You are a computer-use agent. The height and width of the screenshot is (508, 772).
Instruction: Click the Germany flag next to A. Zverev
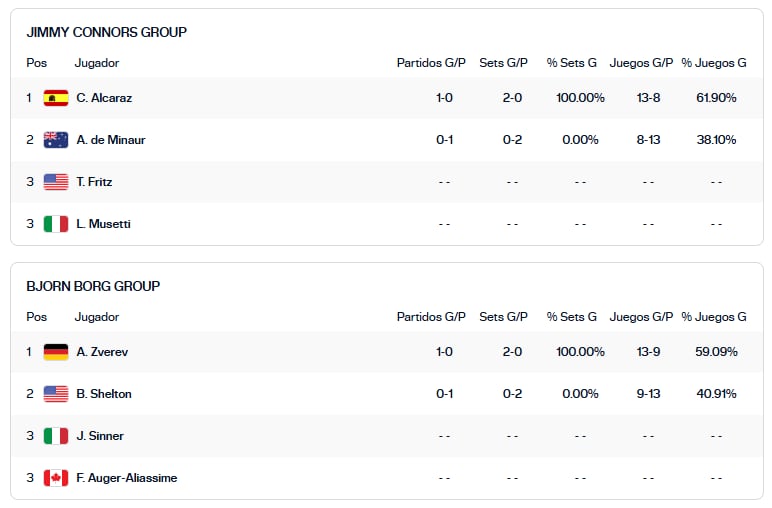(x=56, y=352)
